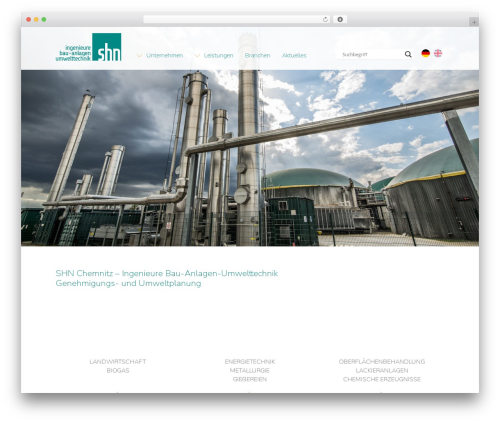The image size is (500, 423).
Task: Click 'Genehmigungs- und Umweltplanung' text
Action: pos(128,284)
